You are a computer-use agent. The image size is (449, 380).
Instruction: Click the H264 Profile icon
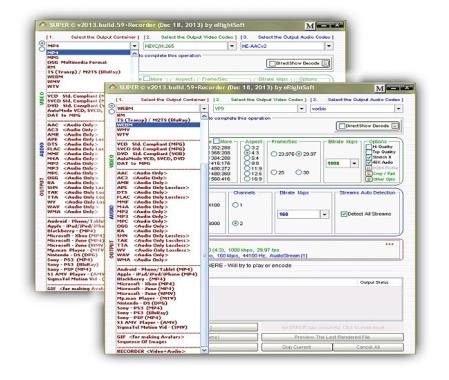point(368,168)
